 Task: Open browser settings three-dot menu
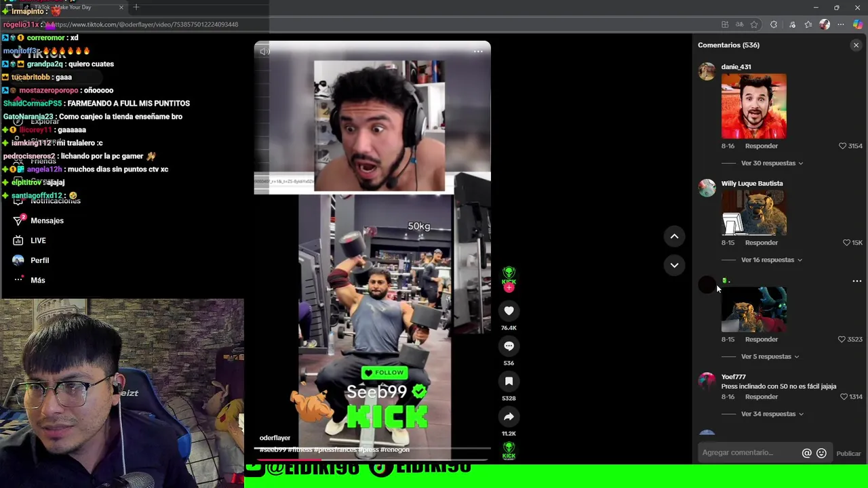click(x=841, y=24)
